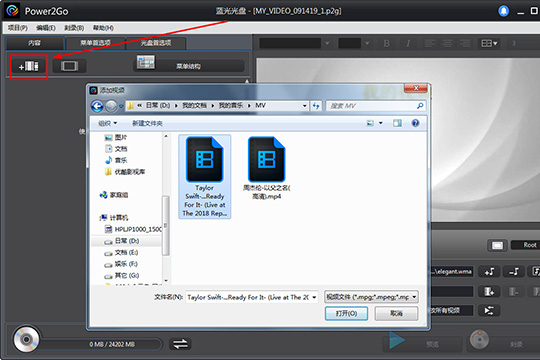Click the add video (+film) button
The width and height of the screenshot is (540, 360).
pos(29,66)
